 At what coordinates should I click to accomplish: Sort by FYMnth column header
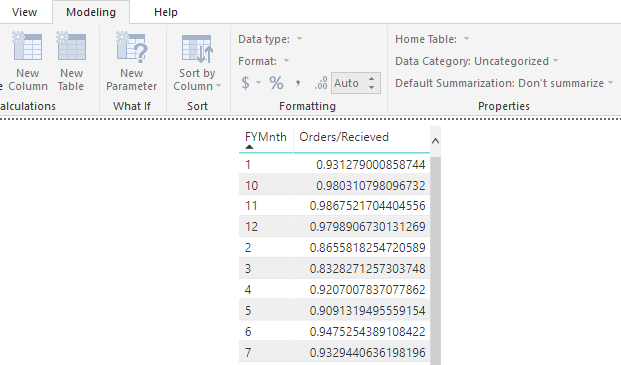tap(266, 137)
